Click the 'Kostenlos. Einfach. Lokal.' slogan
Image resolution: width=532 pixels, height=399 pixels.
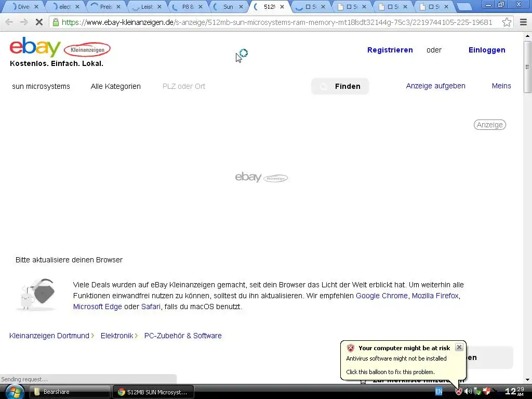(x=56, y=63)
